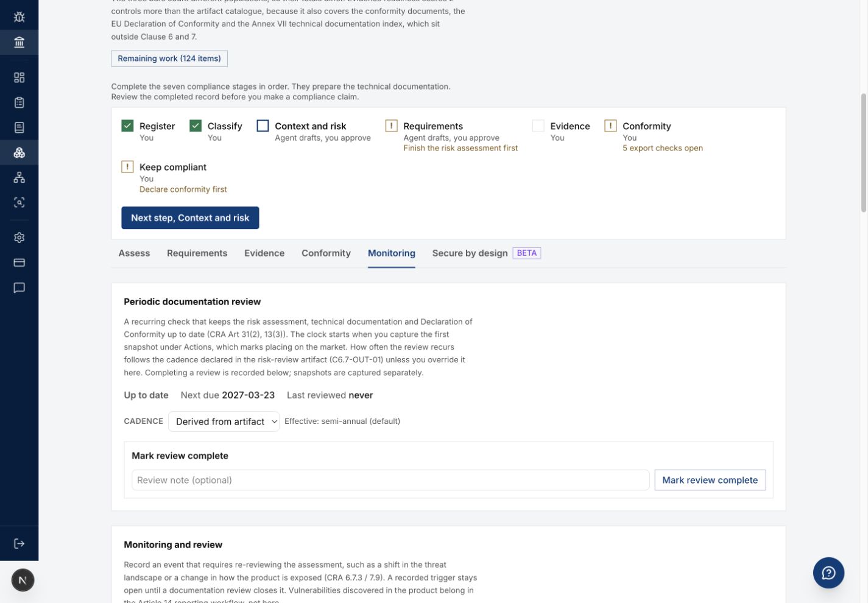This screenshot has height=603, width=868.
Task: Open the help chat bubble button
Action: coord(828,573)
